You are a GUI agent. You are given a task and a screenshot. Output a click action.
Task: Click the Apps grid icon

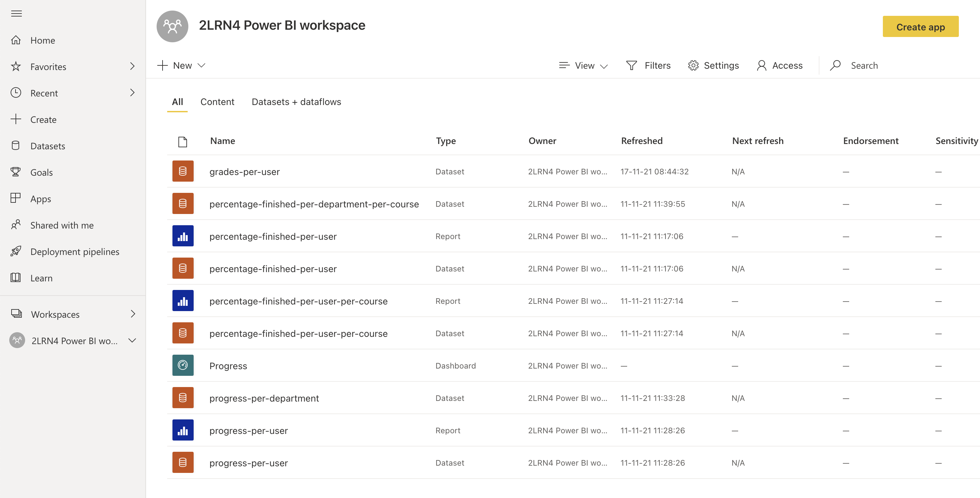click(x=16, y=198)
